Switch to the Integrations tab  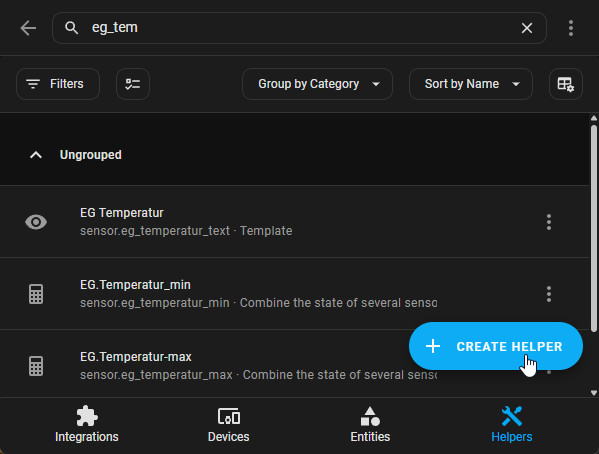click(x=87, y=424)
